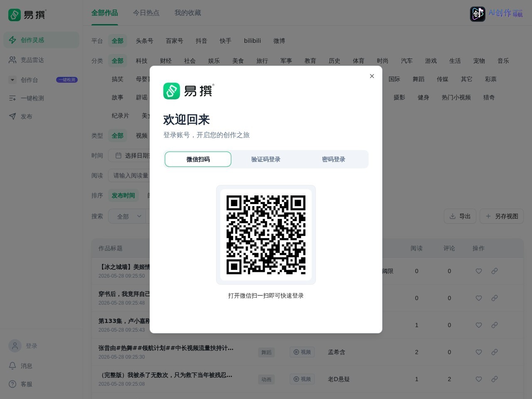This screenshot has width=532, height=399.
Task: Open 创作灵感 in the sidebar
Action: 42,40
